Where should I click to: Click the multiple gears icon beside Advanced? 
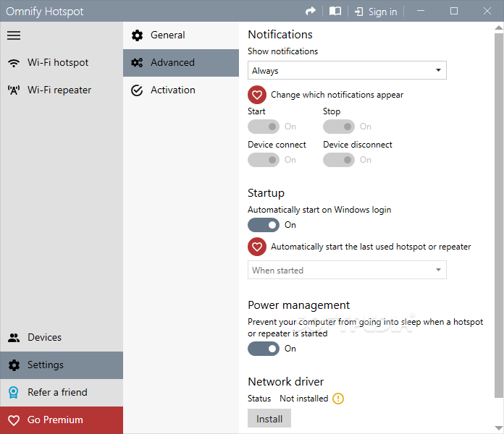[x=137, y=63]
